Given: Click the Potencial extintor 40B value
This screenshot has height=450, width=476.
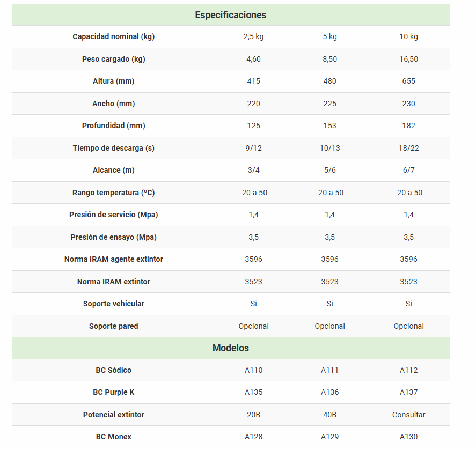Looking at the screenshot, I should (x=329, y=415).
